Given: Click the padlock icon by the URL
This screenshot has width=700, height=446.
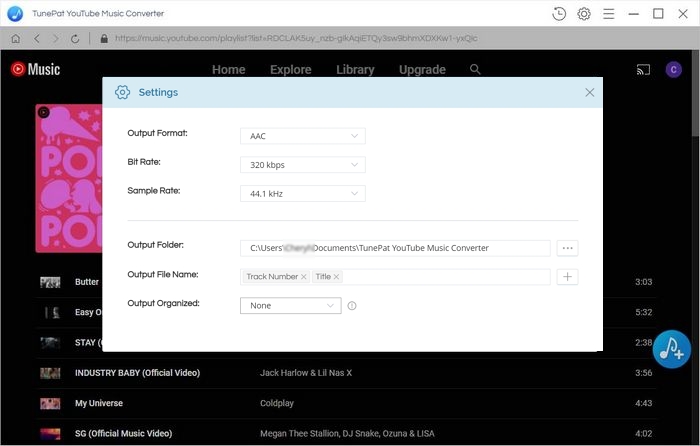Looking at the screenshot, I should 104,38.
